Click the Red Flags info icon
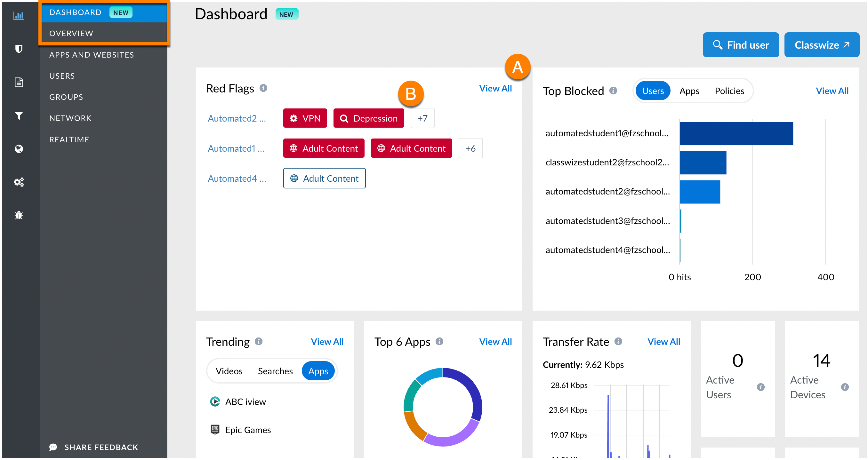Viewport: 868px width, 460px height. tap(263, 88)
